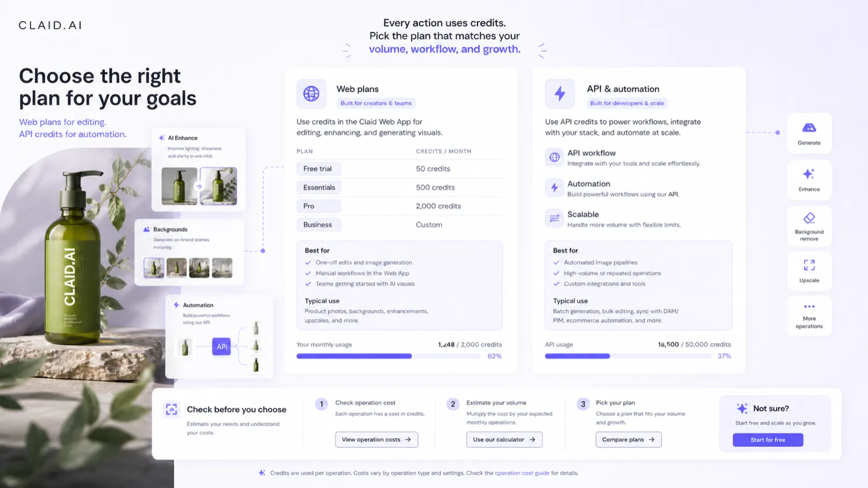Click the 500 credits value
This screenshot has width=868, height=488.
coord(435,187)
